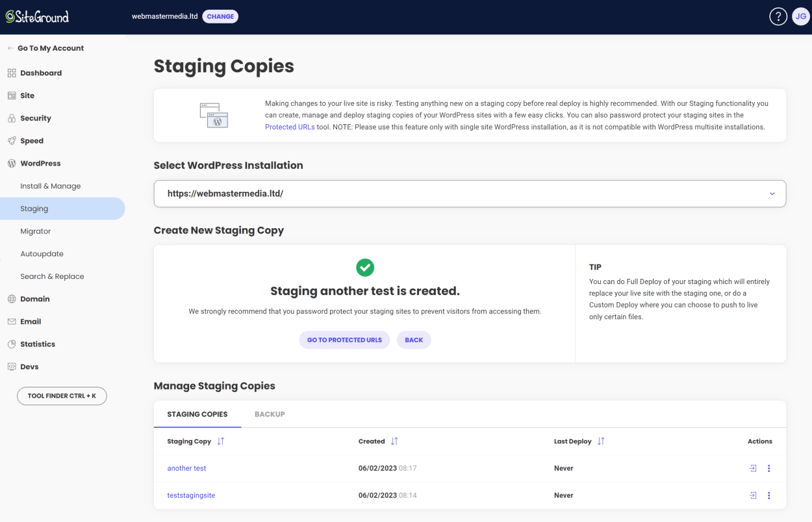The width and height of the screenshot is (812, 522).
Task: Open the Migrator submenu item
Action: (35, 231)
